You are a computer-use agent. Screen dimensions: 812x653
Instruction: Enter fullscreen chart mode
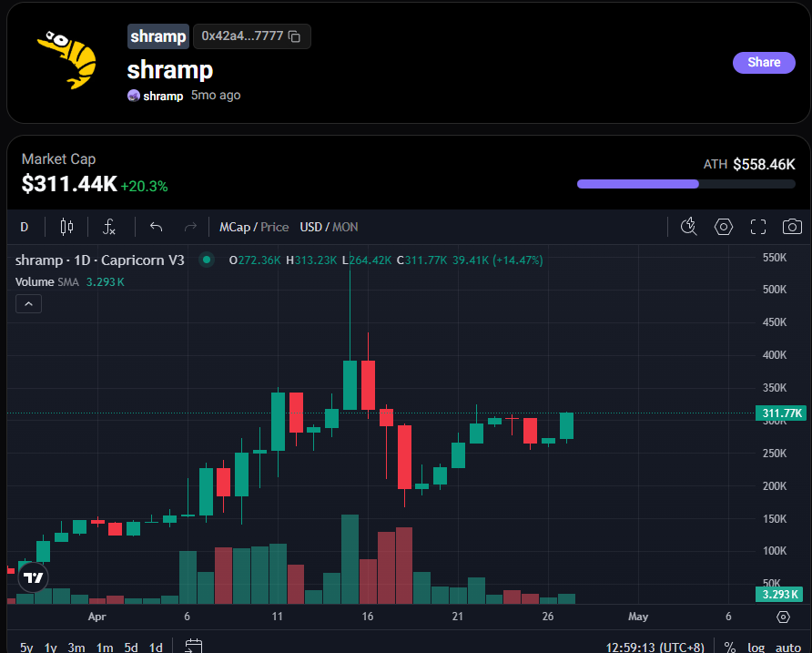tap(758, 227)
